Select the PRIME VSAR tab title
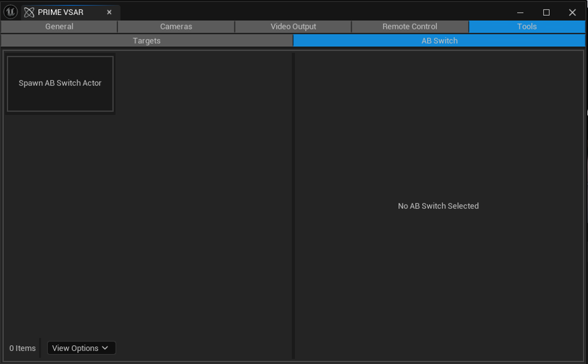Image resolution: width=588 pixels, height=364 pixels. click(60, 13)
